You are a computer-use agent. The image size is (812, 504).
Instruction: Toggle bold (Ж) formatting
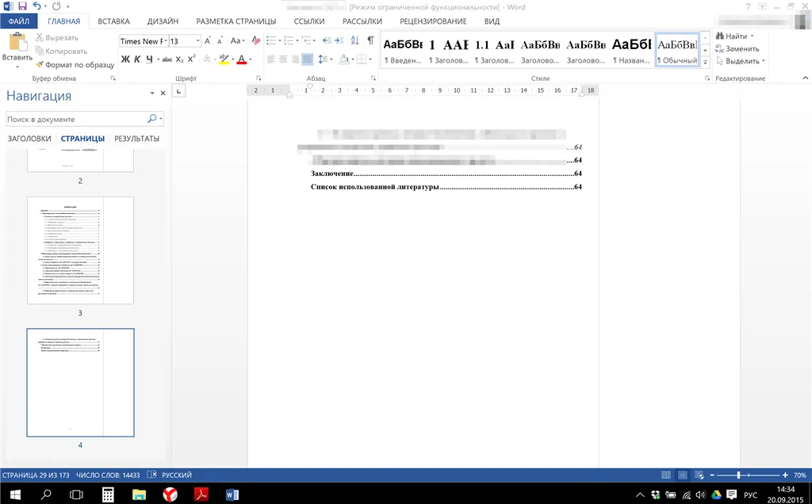click(125, 59)
